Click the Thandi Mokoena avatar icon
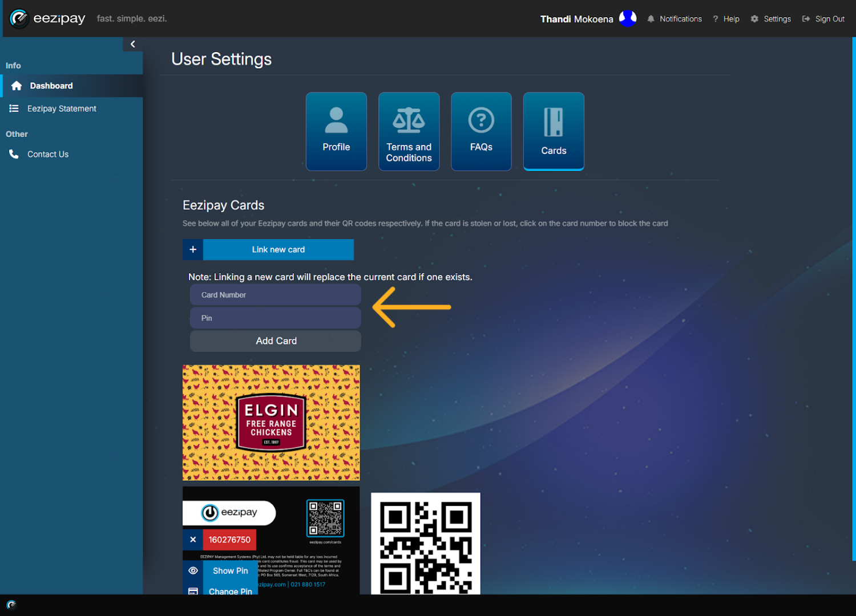The image size is (856, 616). coord(628,19)
